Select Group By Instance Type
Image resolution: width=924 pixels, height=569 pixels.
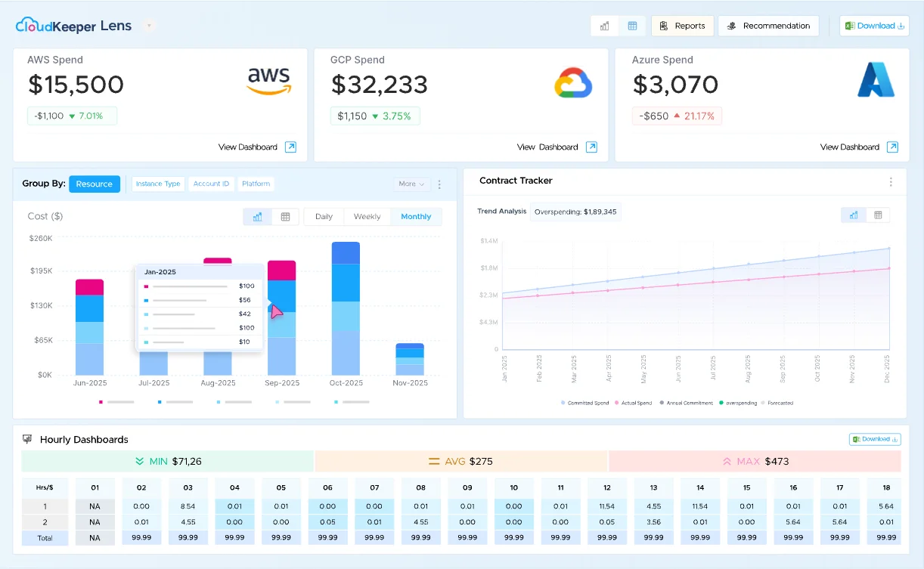(158, 184)
